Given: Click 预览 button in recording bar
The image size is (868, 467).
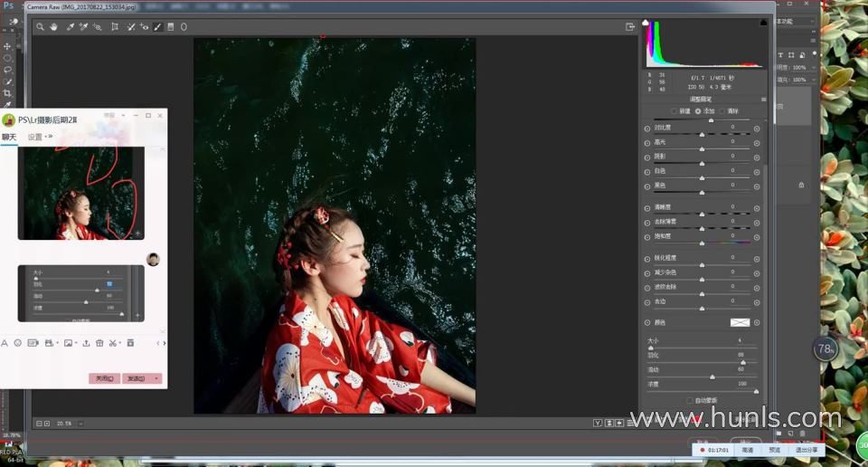Looking at the screenshot, I should click(x=775, y=450).
